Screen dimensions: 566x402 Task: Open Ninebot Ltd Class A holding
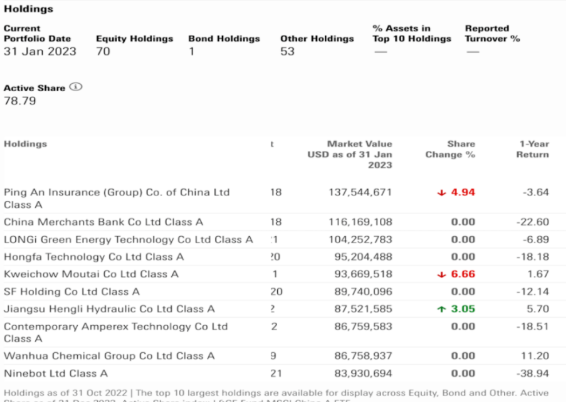coord(56,373)
